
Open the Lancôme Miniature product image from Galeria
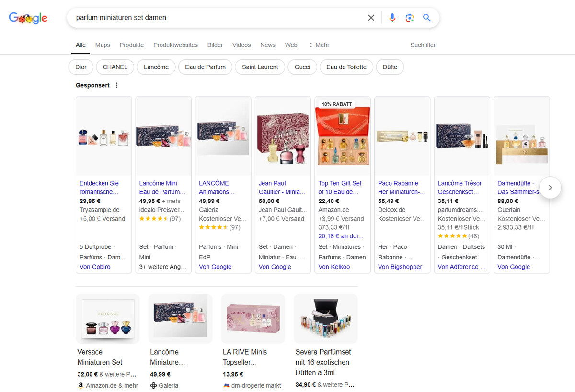(180, 319)
